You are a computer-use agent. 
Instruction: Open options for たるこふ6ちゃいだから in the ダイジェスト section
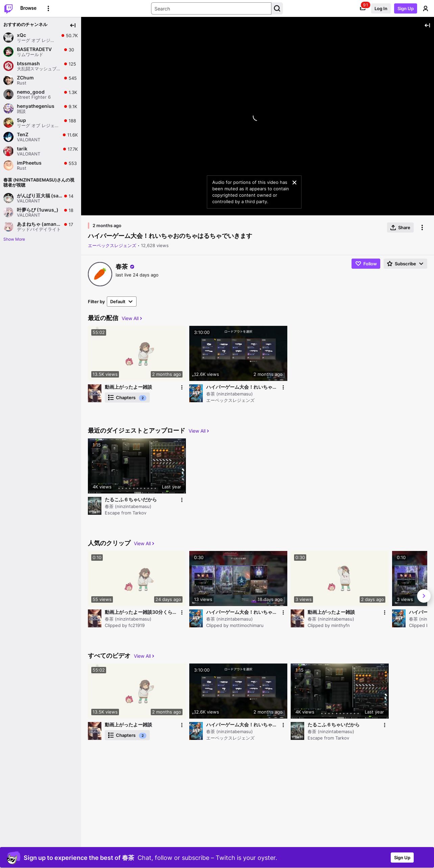[x=182, y=500]
